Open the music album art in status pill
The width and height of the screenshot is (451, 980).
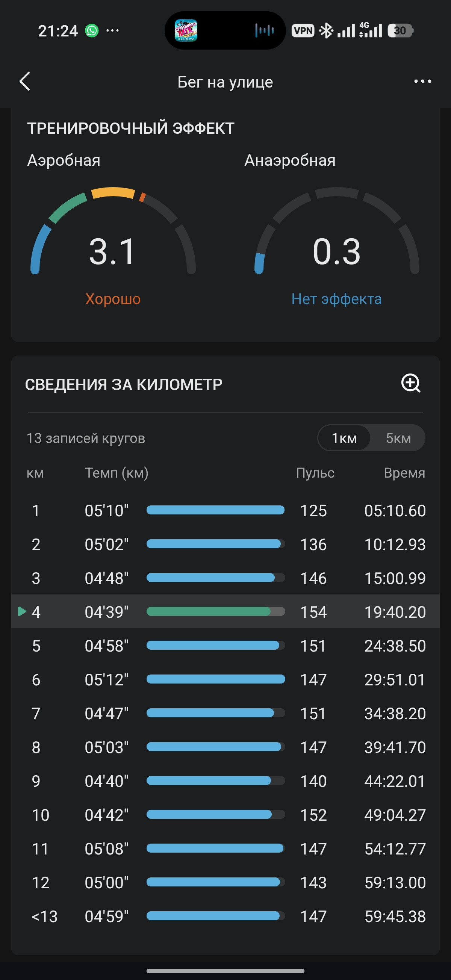186,30
